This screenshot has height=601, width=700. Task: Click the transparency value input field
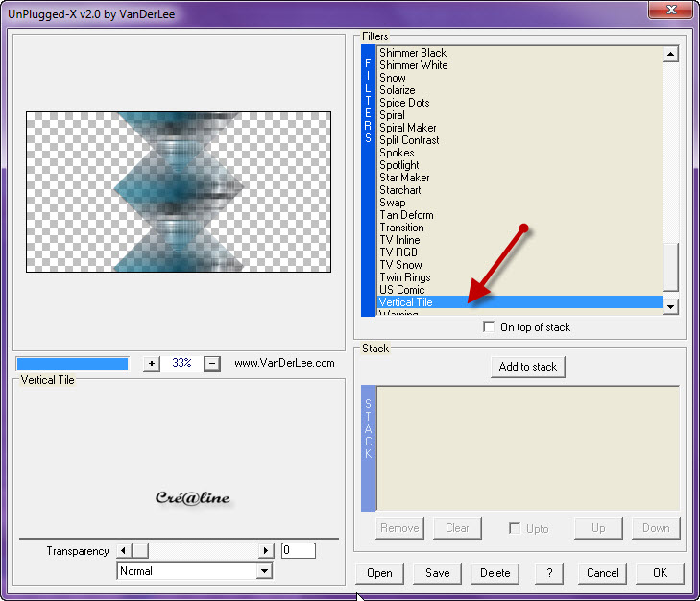298,551
